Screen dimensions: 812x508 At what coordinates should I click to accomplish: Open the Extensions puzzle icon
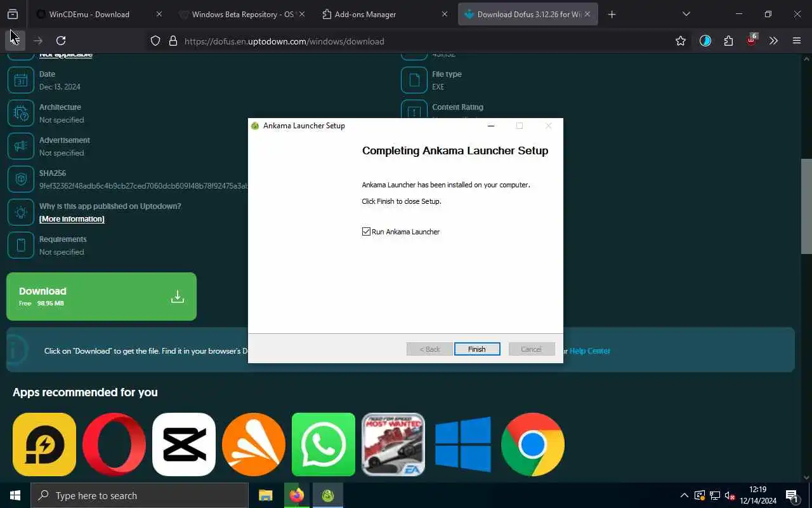point(728,41)
